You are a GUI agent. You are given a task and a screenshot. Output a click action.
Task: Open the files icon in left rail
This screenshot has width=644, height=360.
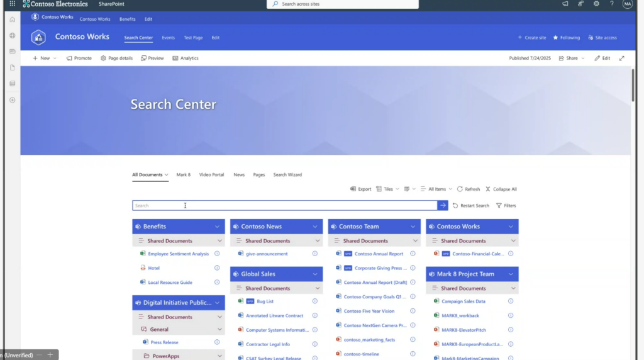(13, 67)
